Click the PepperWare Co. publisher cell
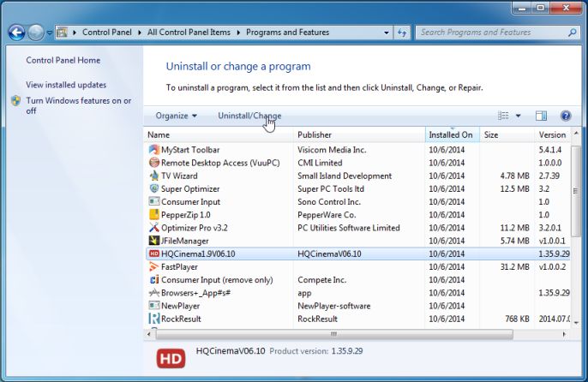 tap(327, 215)
